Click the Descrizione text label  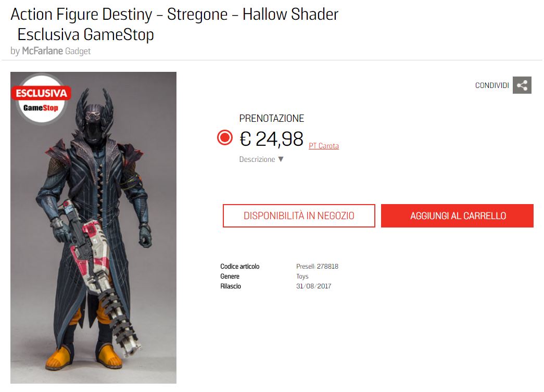[x=257, y=159]
